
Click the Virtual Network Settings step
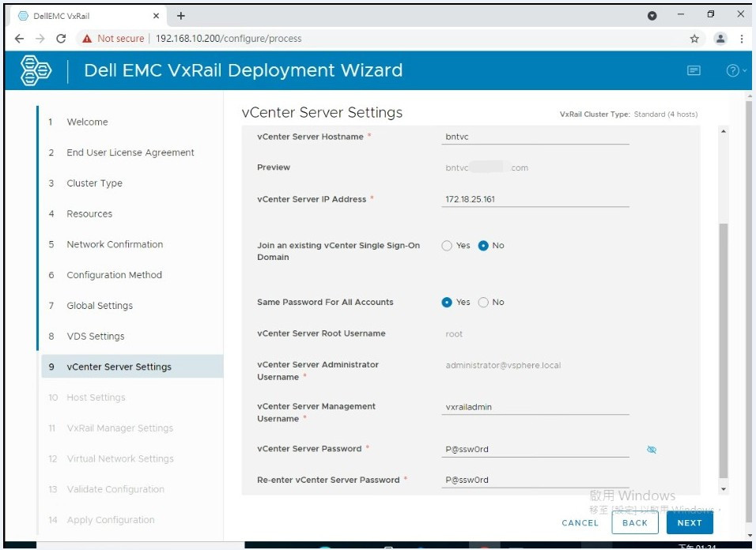[120, 458]
